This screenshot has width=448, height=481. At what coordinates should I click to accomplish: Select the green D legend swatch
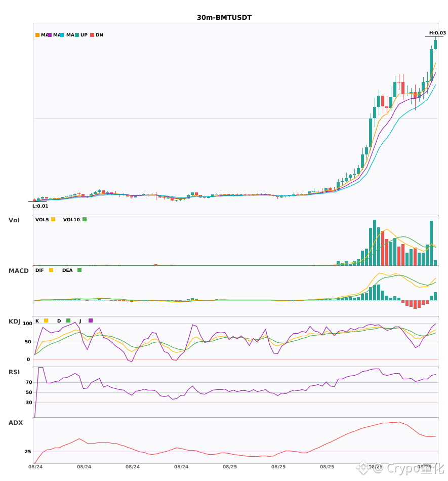(68, 320)
